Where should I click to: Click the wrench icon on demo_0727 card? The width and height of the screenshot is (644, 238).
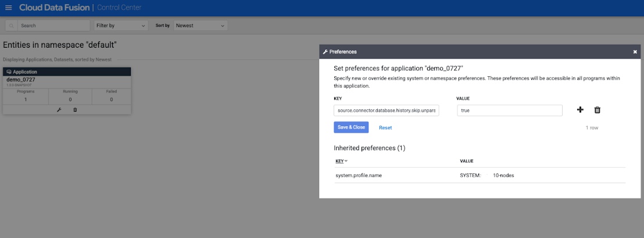(x=59, y=109)
